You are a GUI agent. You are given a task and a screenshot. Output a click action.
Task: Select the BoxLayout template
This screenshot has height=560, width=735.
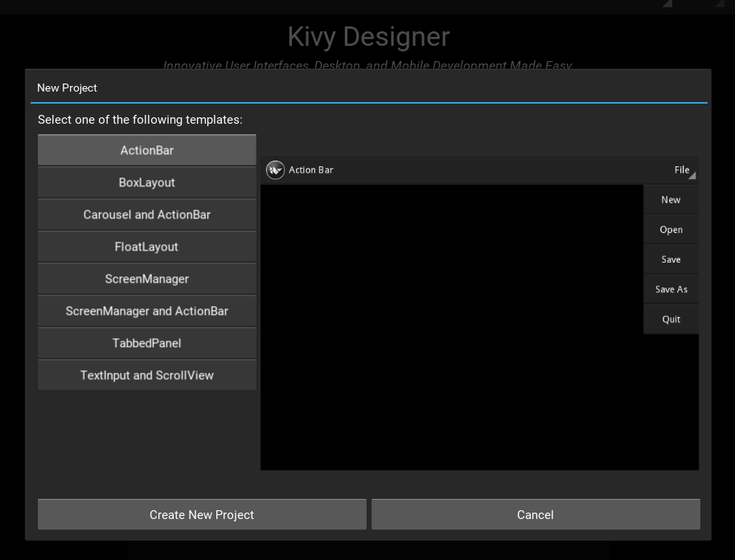[x=146, y=182]
